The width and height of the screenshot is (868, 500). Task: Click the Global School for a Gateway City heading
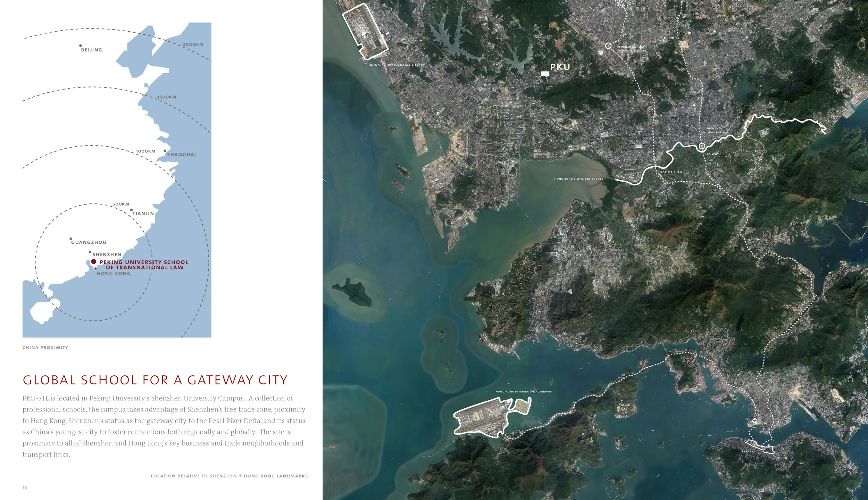155,380
